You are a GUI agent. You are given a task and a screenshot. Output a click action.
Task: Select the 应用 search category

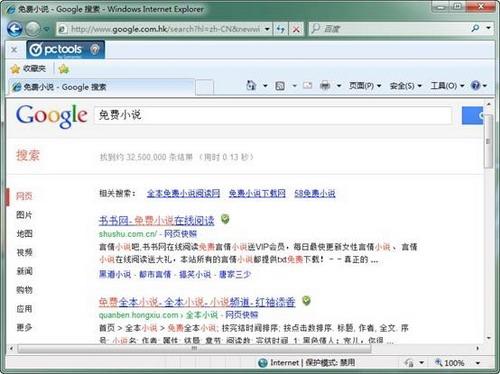point(24,309)
